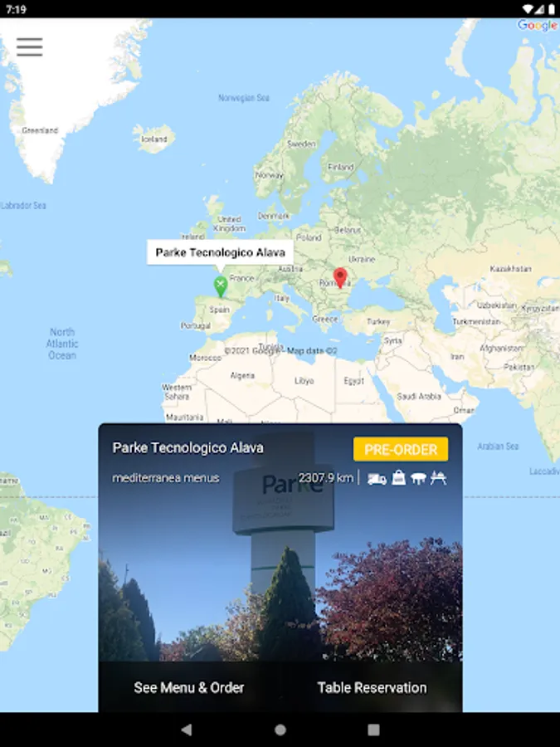
Task: Open the hamburger menu
Action: pyautogui.click(x=30, y=46)
